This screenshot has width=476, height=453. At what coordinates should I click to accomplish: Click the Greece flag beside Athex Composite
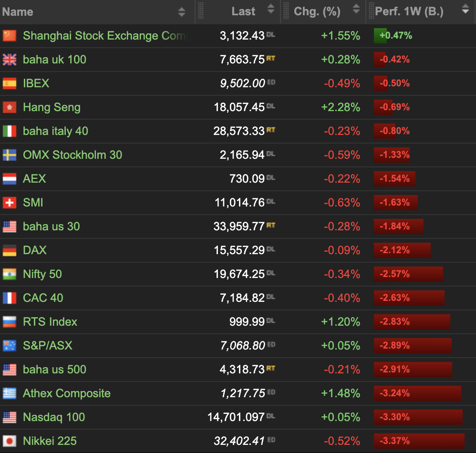pos(10,393)
